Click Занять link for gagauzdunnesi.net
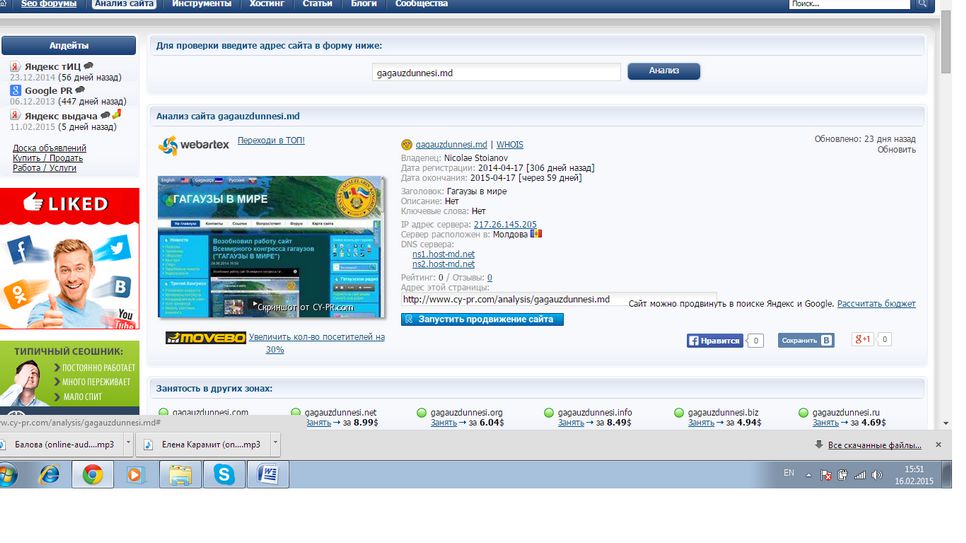 pyautogui.click(x=319, y=423)
